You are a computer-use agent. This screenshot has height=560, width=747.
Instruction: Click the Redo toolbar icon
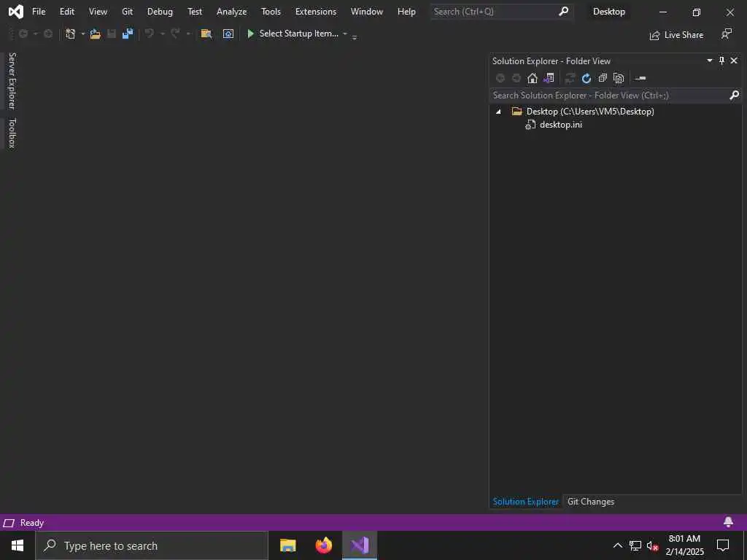(175, 34)
